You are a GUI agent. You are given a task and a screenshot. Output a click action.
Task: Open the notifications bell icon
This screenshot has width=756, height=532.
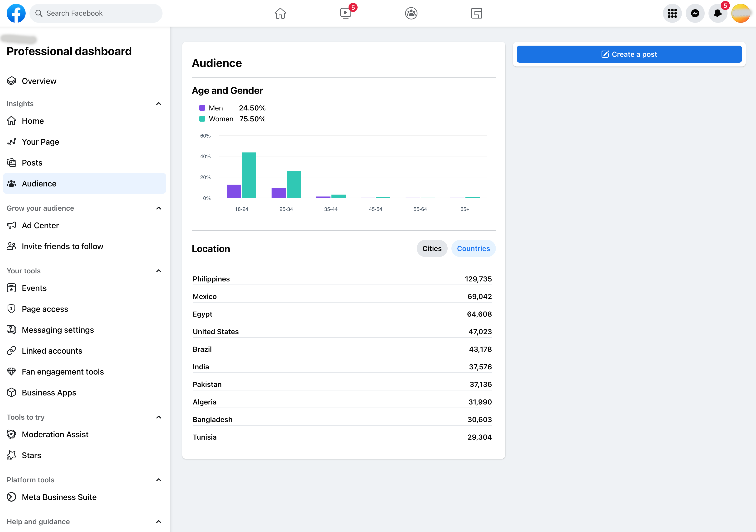point(718,14)
